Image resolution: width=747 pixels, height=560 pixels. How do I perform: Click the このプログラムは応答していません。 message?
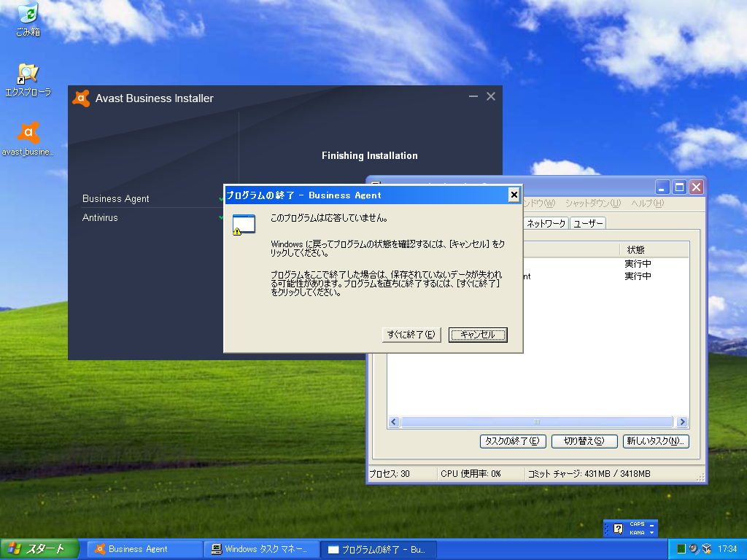329,218
